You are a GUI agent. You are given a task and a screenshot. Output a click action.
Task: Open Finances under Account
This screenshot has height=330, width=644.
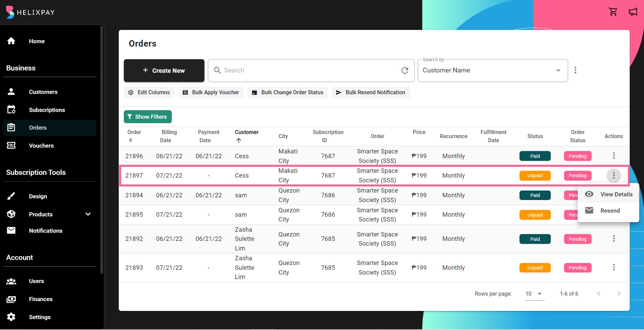click(41, 299)
